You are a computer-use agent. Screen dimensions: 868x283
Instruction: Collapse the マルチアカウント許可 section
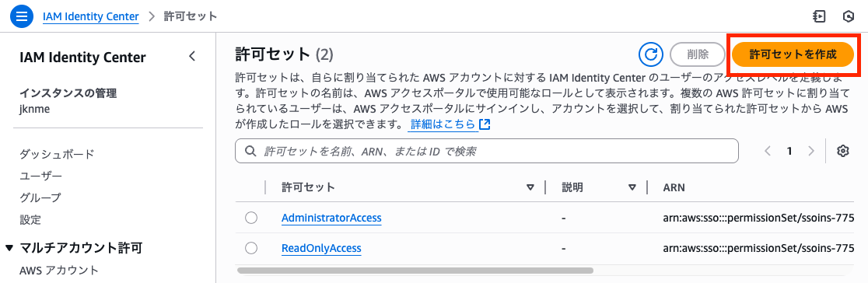click(9, 248)
